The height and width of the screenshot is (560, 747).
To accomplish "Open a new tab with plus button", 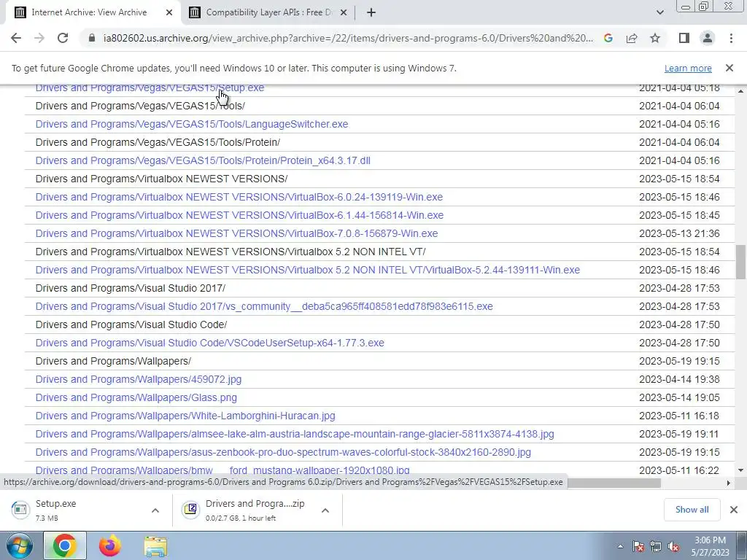I will tap(371, 12).
